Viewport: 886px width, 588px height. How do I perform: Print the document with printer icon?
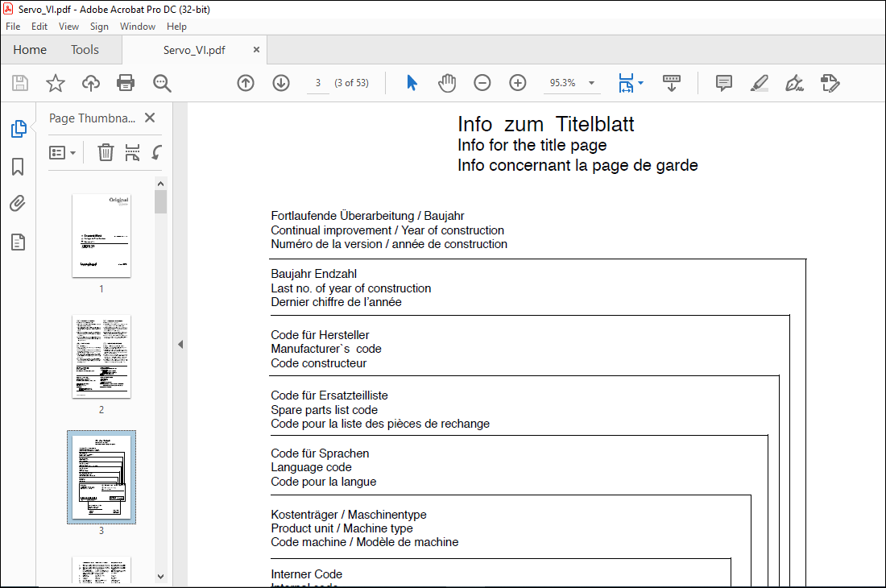[126, 83]
